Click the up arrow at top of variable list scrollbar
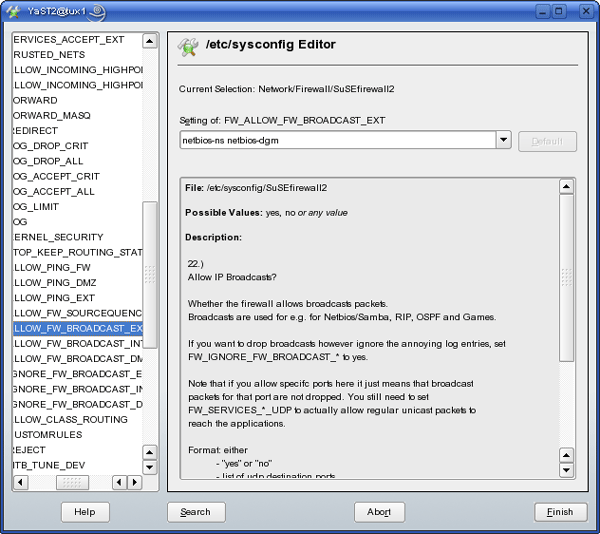Screen dimensions: 600x534 [x=150, y=41]
